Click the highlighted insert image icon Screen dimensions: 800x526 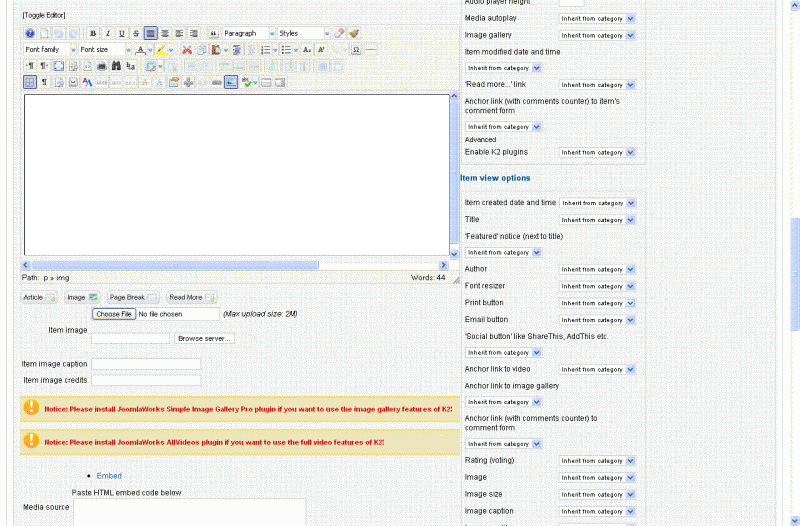click(x=231, y=82)
